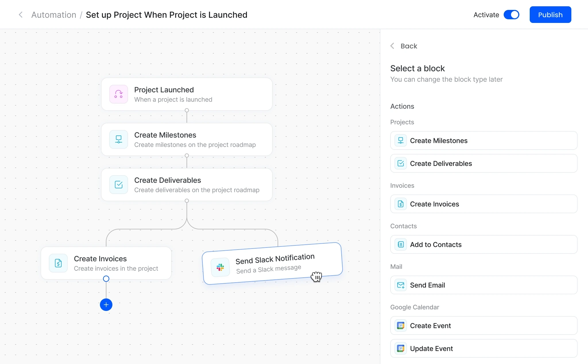The height and width of the screenshot is (364, 588).
Task: Click Google Calendar icon beside Create Event
Action: (401, 326)
